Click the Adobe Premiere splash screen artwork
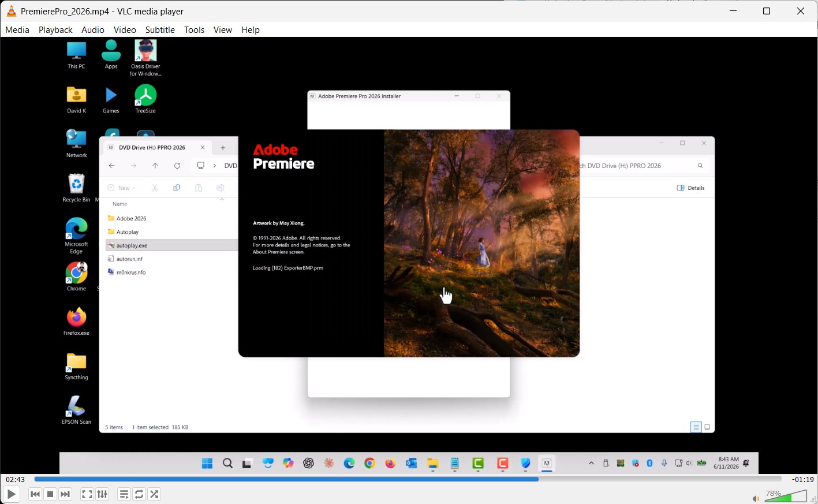Viewport: 818px width, 504px height. [x=481, y=243]
